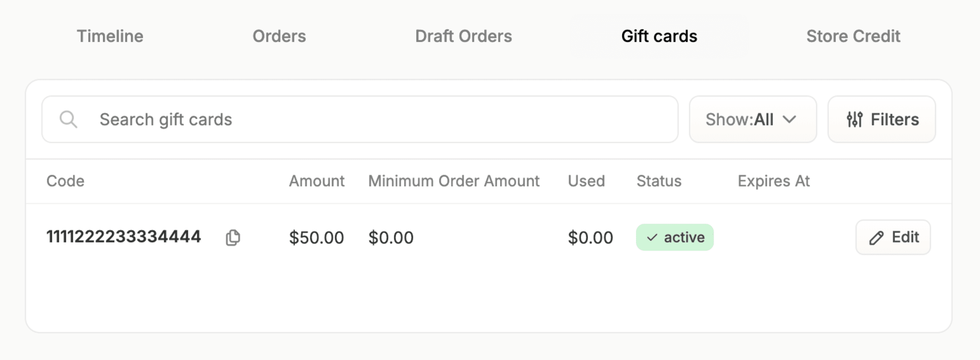The image size is (980, 360).
Task: Open the Store Credit tab
Action: coord(853,36)
